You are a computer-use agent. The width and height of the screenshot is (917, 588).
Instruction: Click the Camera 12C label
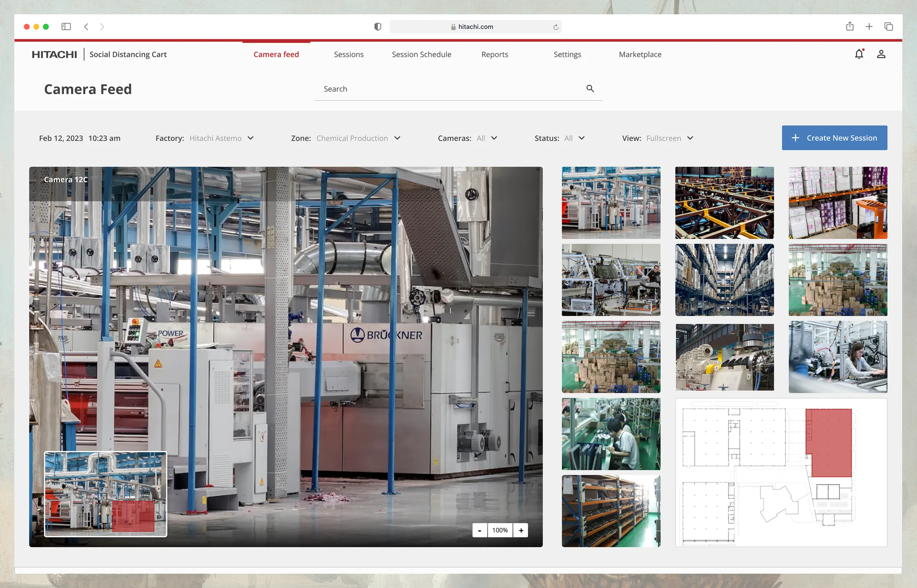(66, 179)
